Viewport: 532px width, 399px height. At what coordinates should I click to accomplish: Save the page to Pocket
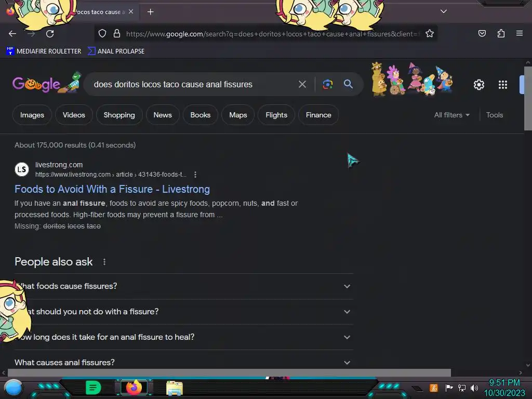point(482,33)
